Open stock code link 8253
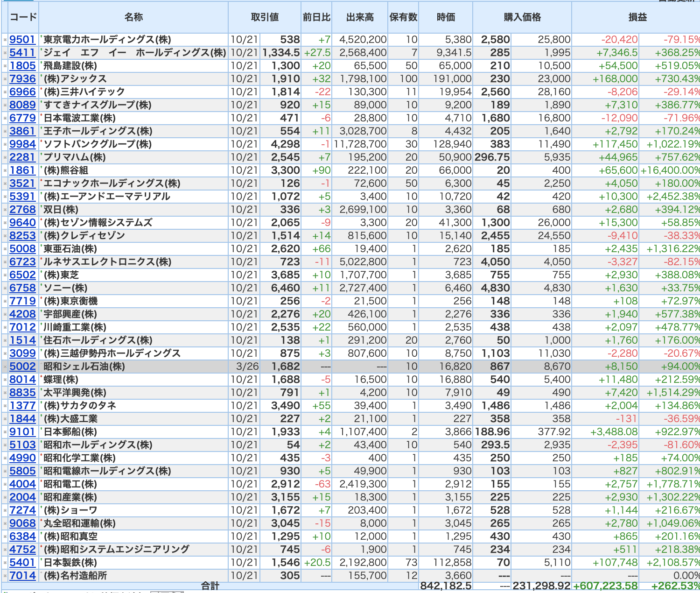Screen dimensions: 700x593 [x=22, y=236]
